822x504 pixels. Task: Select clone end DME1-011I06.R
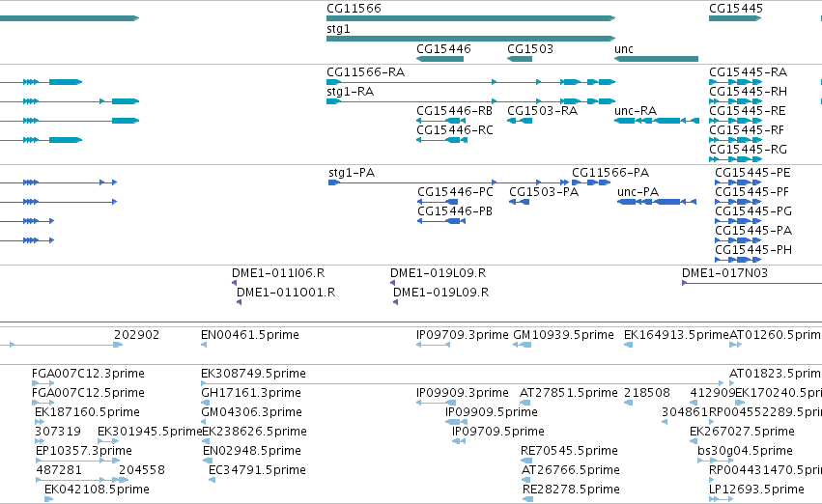coord(235,283)
